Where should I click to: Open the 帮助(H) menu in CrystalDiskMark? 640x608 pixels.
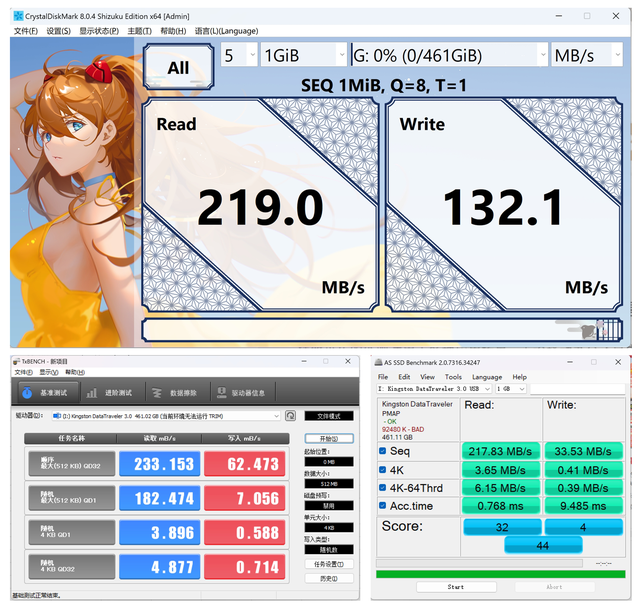[x=173, y=31]
